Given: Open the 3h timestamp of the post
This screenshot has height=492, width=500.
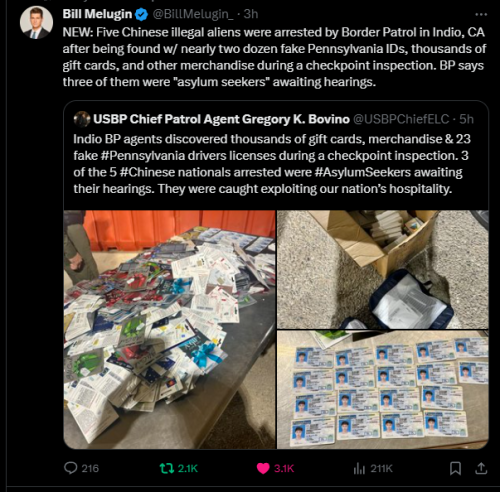Looking at the screenshot, I should (251, 14).
